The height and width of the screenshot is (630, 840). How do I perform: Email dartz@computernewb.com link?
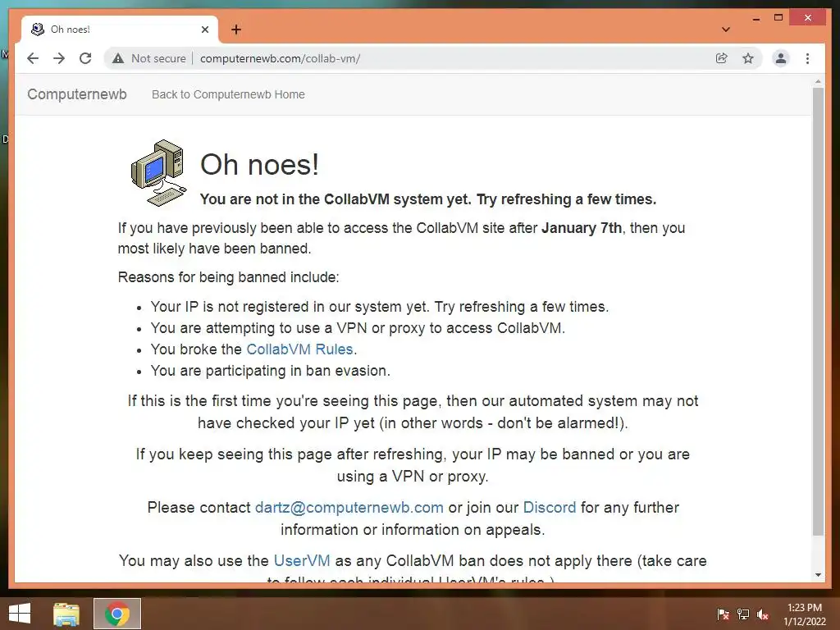click(349, 507)
